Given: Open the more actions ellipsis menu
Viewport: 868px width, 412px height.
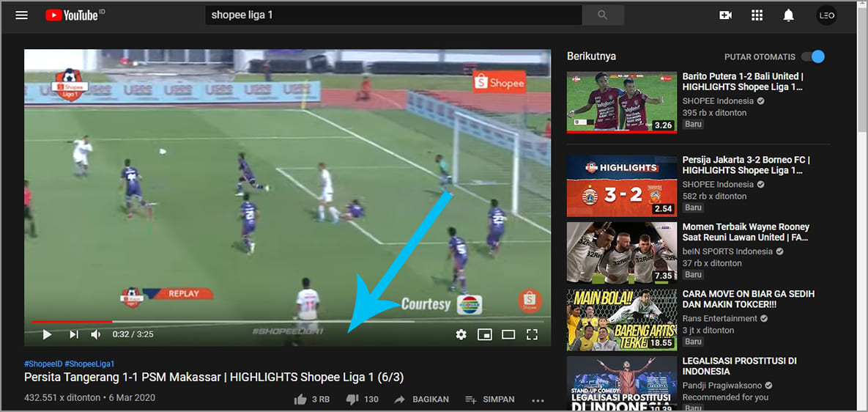Looking at the screenshot, I should click(x=538, y=400).
